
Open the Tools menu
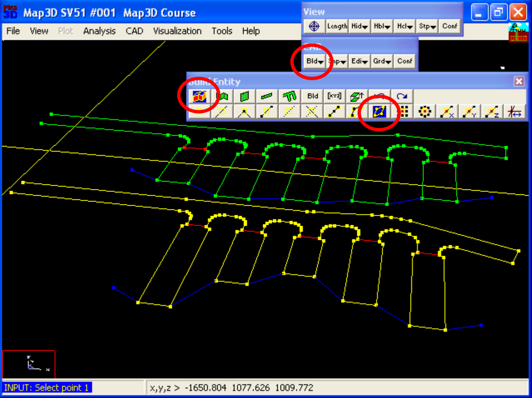(222, 31)
